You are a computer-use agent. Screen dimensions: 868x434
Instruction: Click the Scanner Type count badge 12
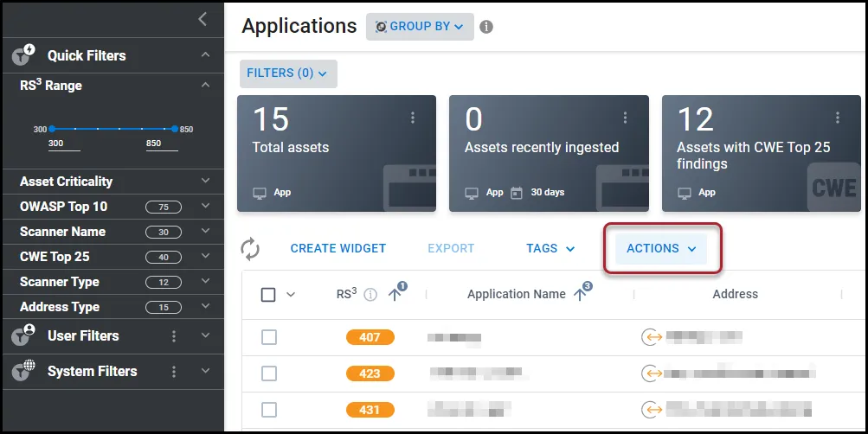tap(164, 282)
